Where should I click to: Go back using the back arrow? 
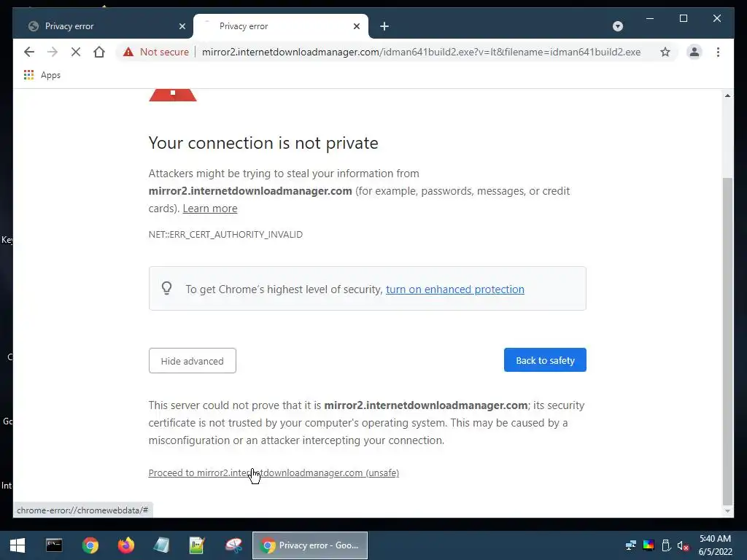[29, 52]
